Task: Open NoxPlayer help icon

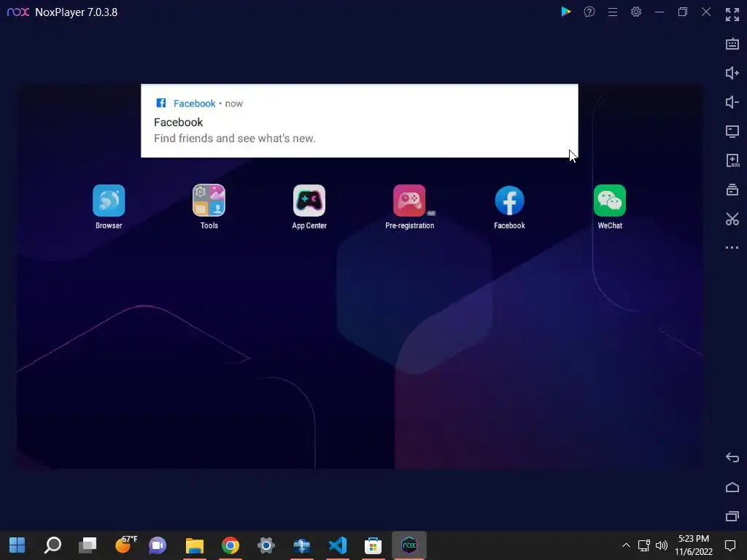Action: coord(589,12)
